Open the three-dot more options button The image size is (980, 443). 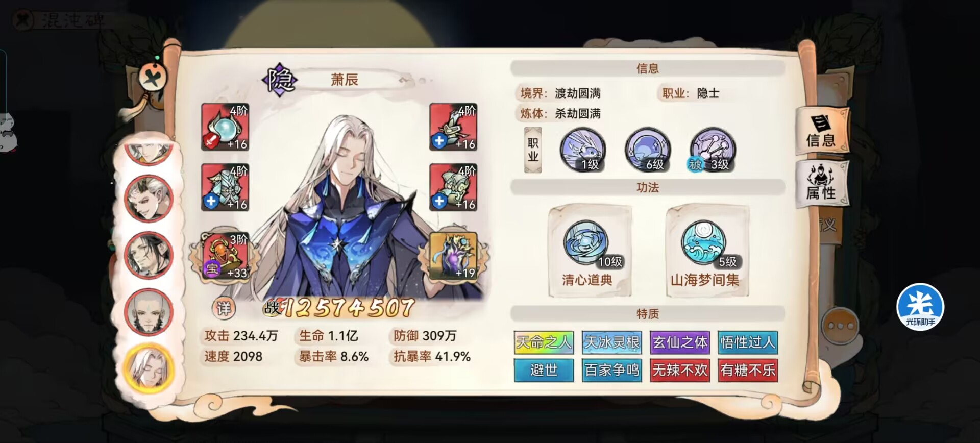pyautogui.click(x=840, y=325)
